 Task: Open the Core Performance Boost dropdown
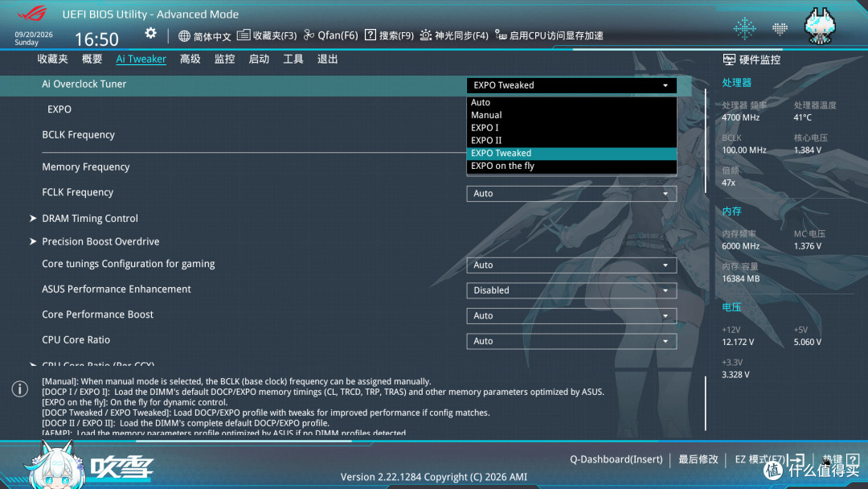(x=571, y=315)
